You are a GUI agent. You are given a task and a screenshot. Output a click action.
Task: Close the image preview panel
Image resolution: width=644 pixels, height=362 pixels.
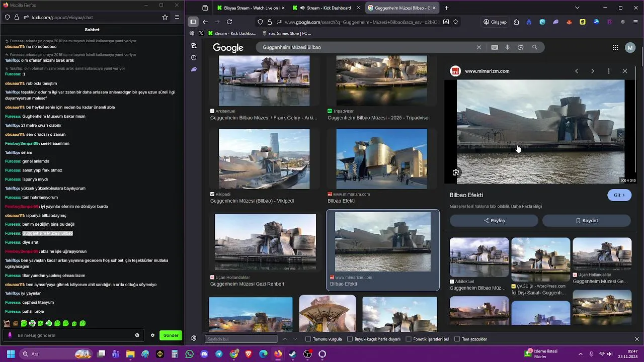click(x=625, y=71)
